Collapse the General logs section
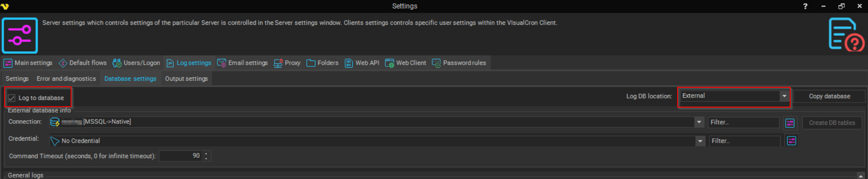This screenshot has height=179, width=868. point(860,176)
